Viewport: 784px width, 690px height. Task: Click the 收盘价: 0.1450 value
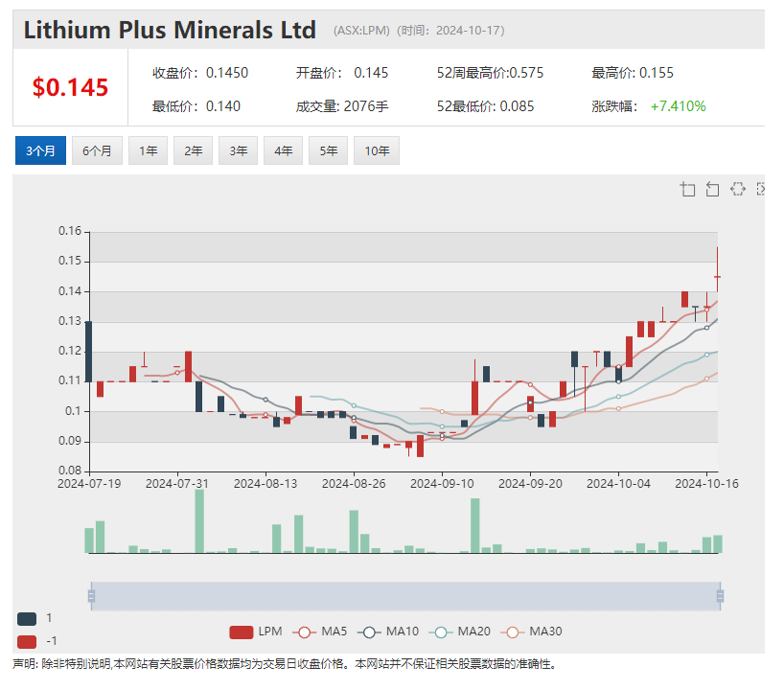pos(200,73)
